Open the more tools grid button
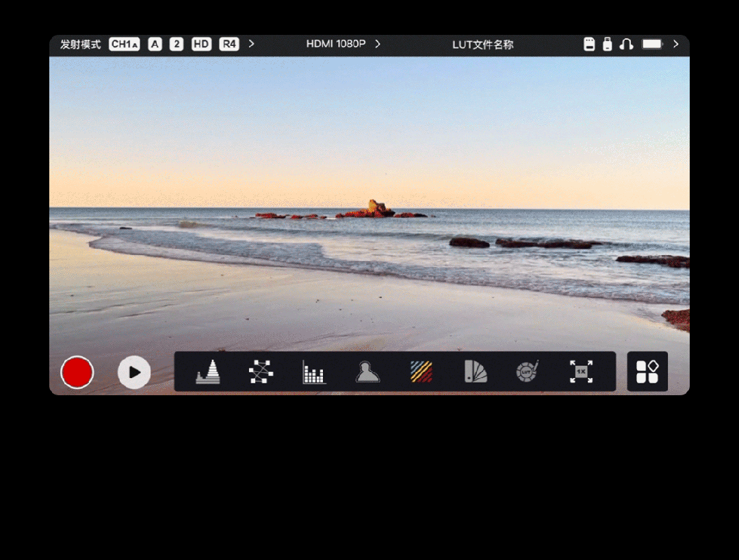The image size is (739, 560). tap(647, 371)
